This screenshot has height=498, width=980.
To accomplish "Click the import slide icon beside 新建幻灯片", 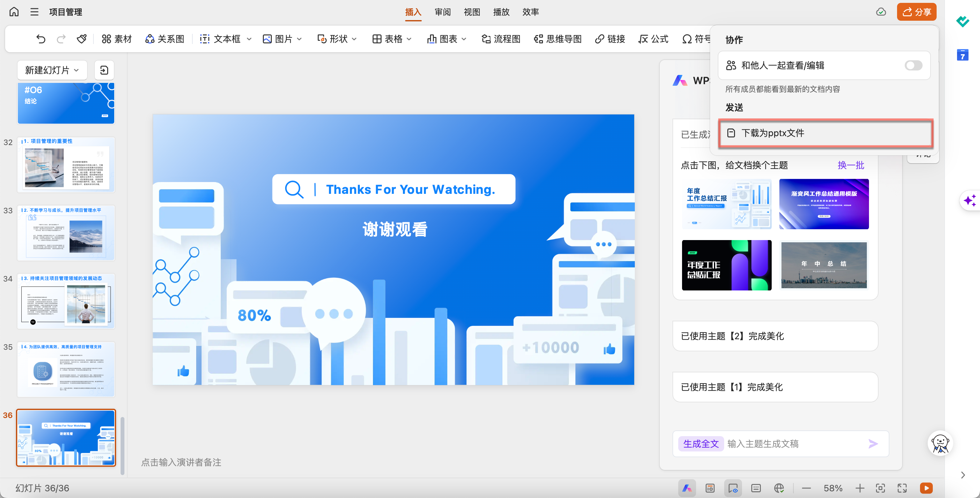I will [x=104, y=70].
